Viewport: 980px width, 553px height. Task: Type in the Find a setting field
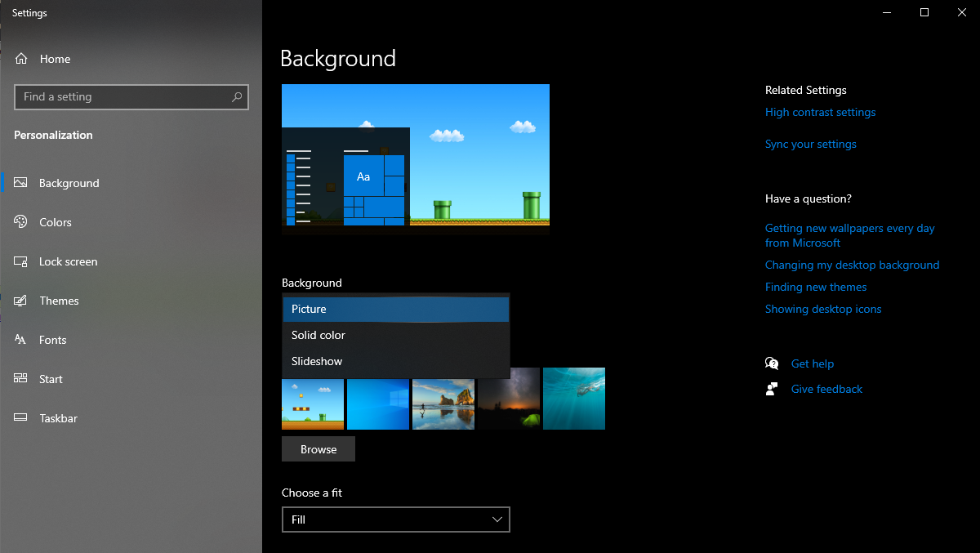122,97
